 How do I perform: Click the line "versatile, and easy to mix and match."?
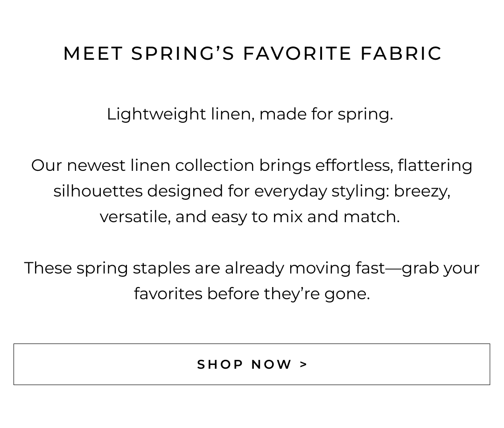click(250, 217)
